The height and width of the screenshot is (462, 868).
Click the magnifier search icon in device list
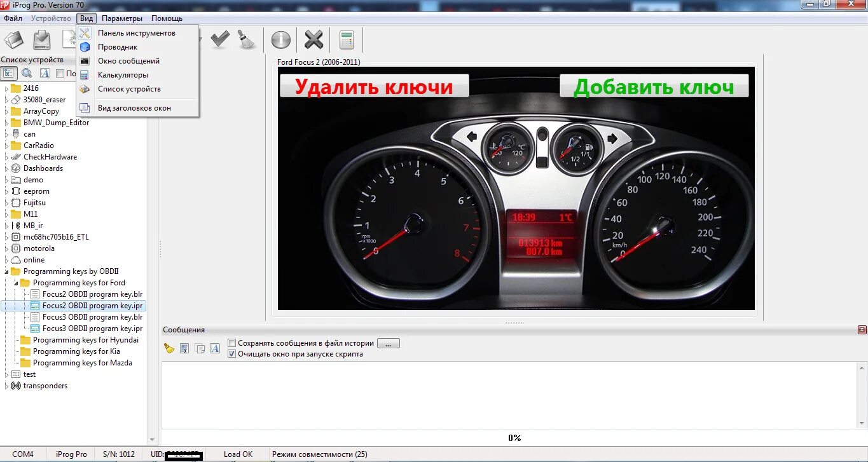(x=27, y=73)
